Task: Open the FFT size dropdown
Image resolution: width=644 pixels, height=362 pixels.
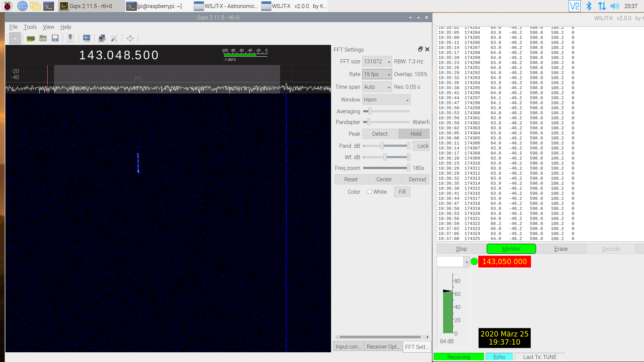Action: click(377, 61)
